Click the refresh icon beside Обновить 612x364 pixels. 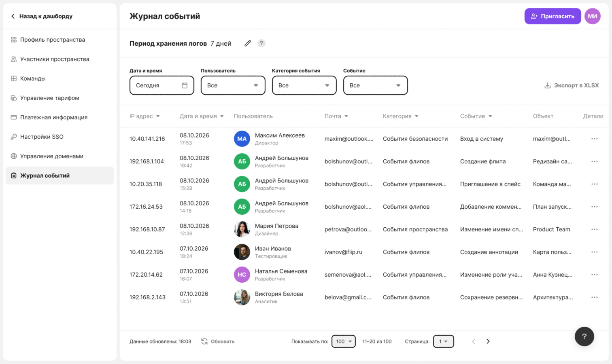[204, 341]
